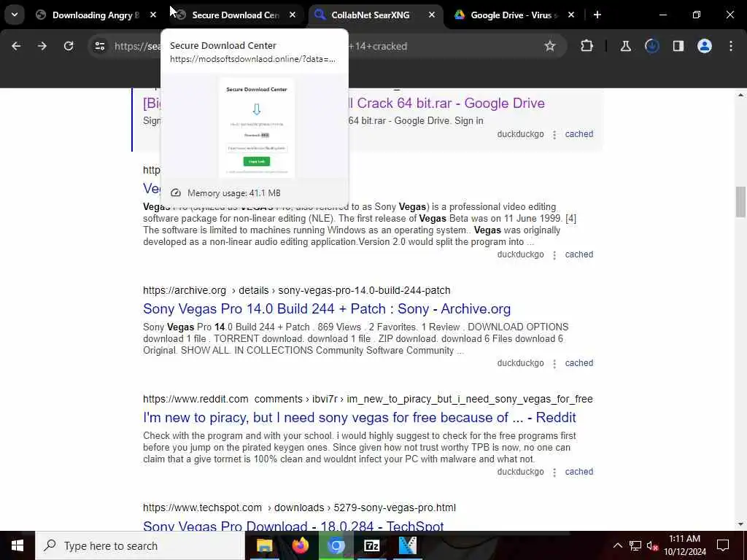Open the network status tray icon

635,545
